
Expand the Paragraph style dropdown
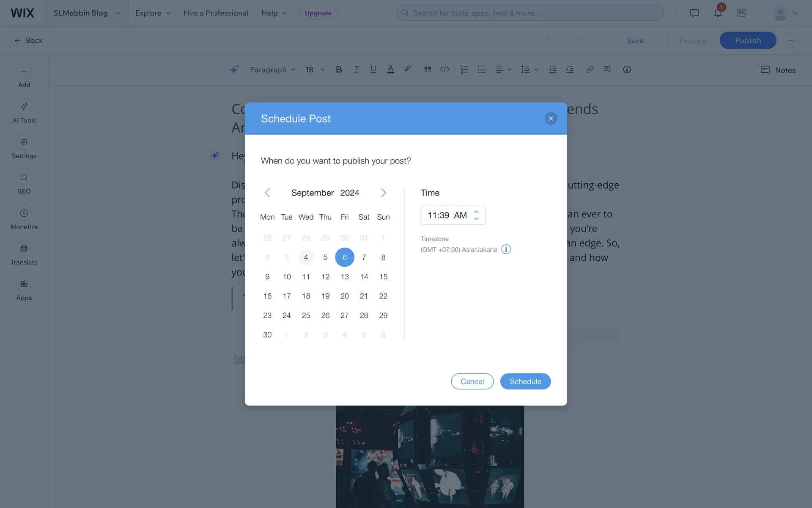(x=272, y=69)
